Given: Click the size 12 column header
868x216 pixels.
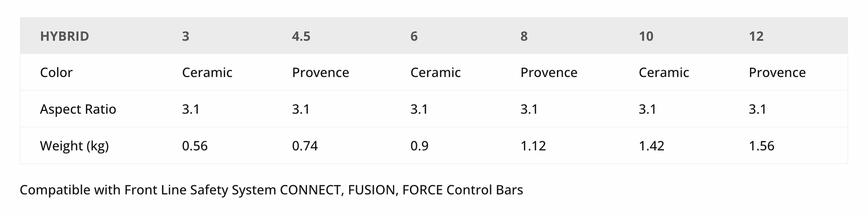Looking at the screenshot, I should [756, 36].
